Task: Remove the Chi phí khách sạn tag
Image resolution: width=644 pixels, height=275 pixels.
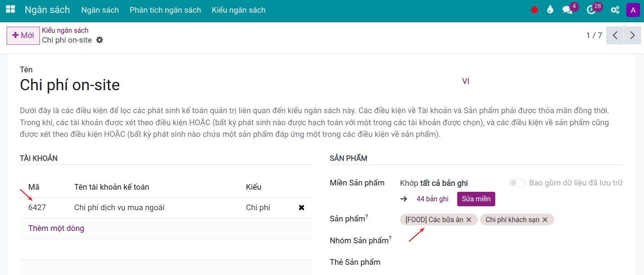Action: tap(545, 220)
